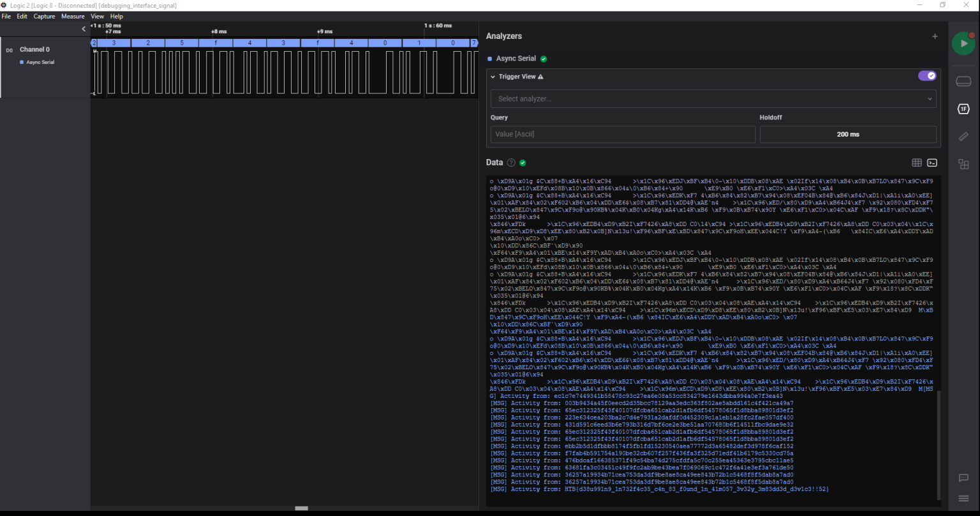This screenshot has height=516, width=980.
Task: Open the Extensions blocks sidebar icon
Action: click(x=963, y=164)
